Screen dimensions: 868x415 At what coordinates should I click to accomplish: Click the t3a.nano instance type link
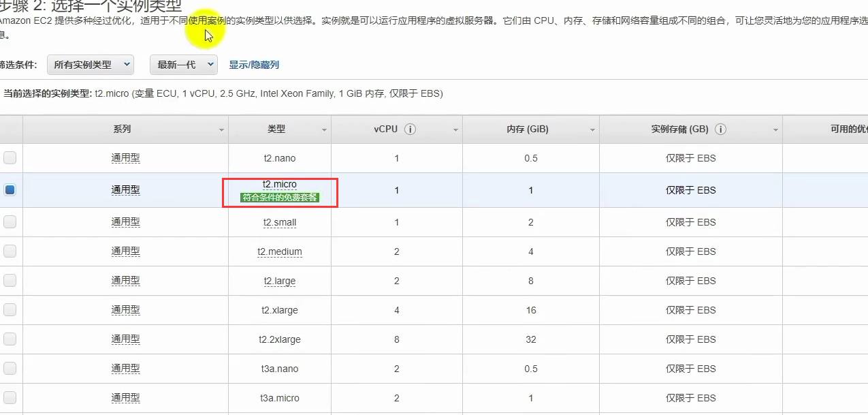click(x=280, y=368)
